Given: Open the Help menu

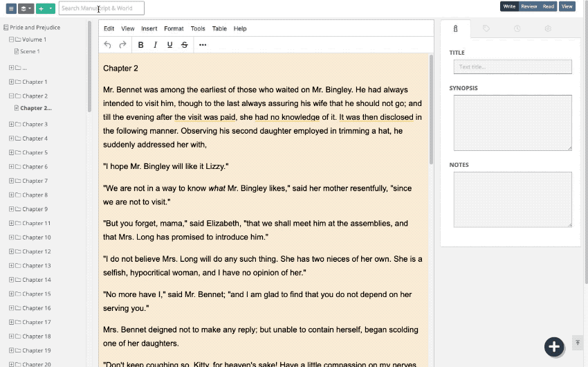Looking at the screenshot, I should coord(240,28).
